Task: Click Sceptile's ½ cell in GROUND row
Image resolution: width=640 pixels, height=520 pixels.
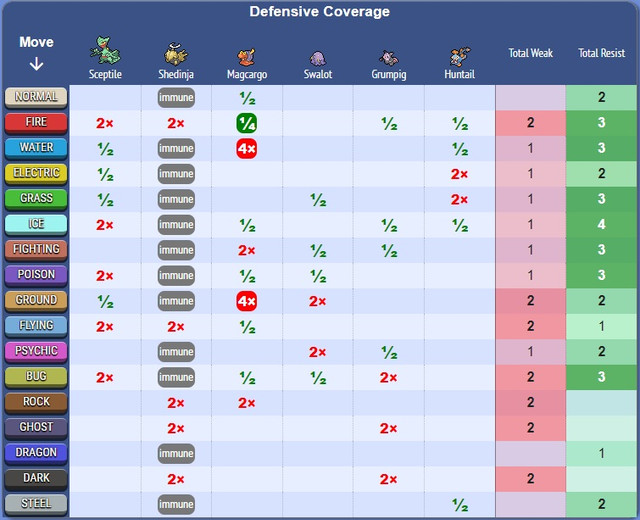Action: pos(105,302)
